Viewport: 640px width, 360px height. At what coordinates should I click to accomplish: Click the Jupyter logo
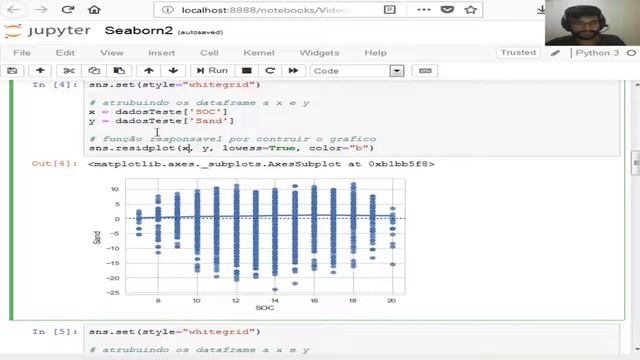(x=47, y=31)
